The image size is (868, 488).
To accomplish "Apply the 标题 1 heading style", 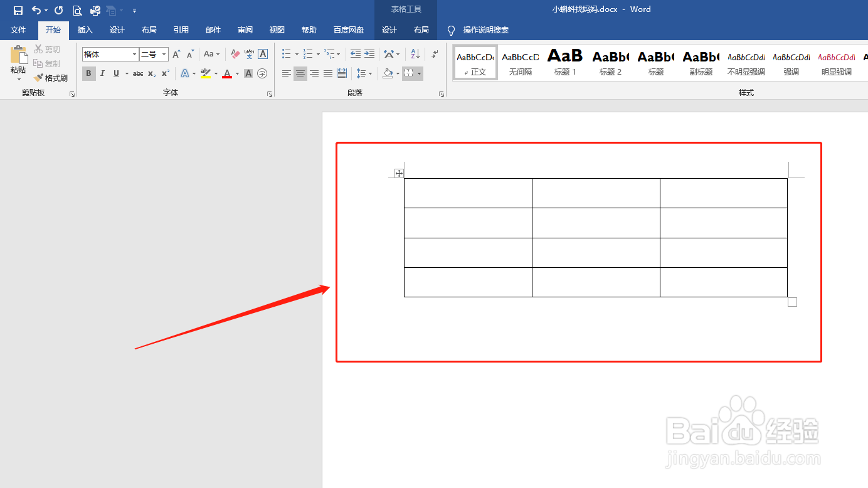I will [565, 62].
